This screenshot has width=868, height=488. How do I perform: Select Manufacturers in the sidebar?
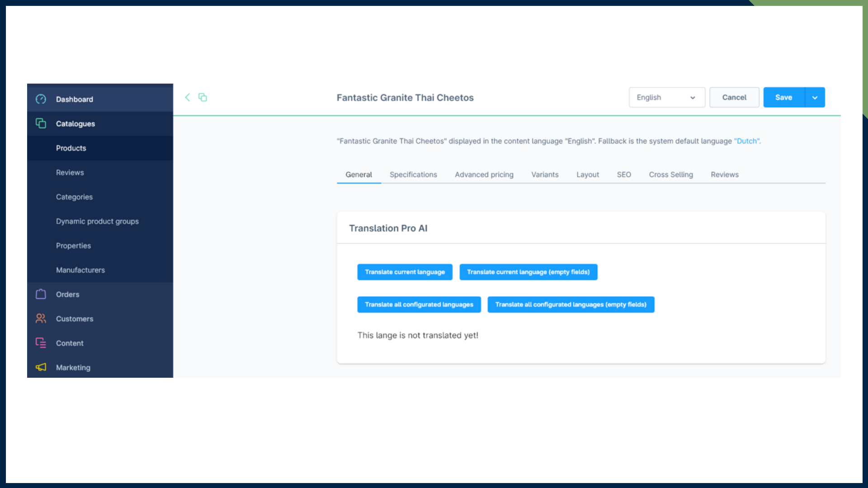point(80,270)
